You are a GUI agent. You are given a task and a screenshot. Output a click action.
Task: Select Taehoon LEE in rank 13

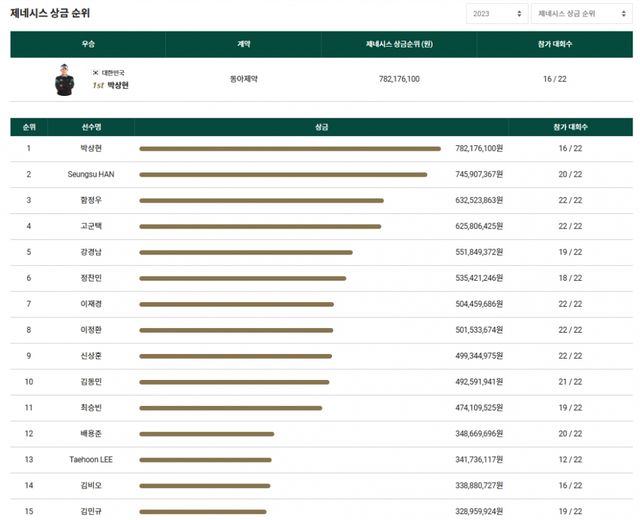pos(91,459)
